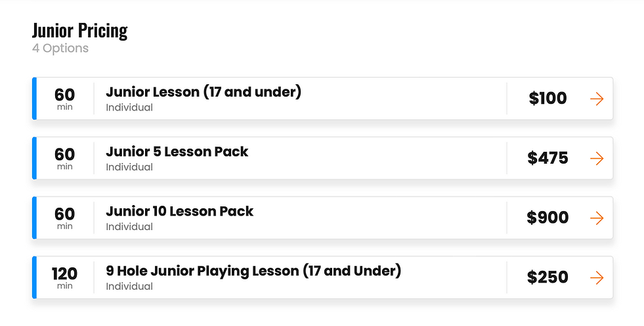Click the 60 min duration on 10 Lesson Pack
The height and width of the screenshot is (326, 644).
tap(64, 218)
